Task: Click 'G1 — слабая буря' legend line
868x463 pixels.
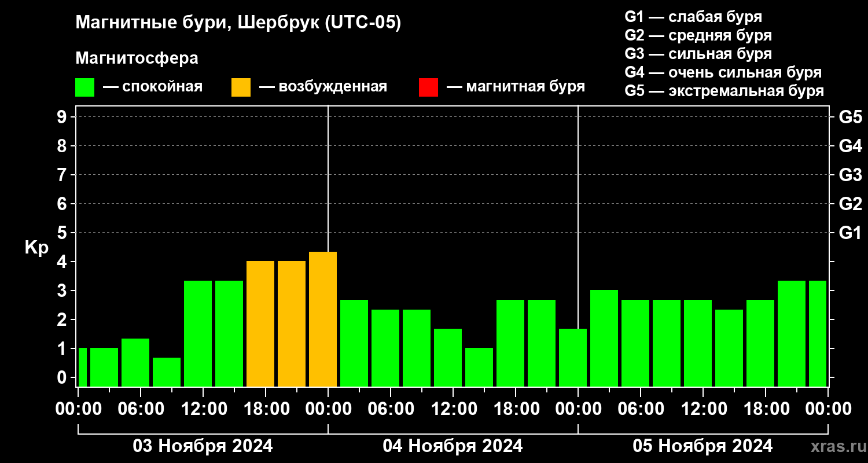Action: coord(693,17)
